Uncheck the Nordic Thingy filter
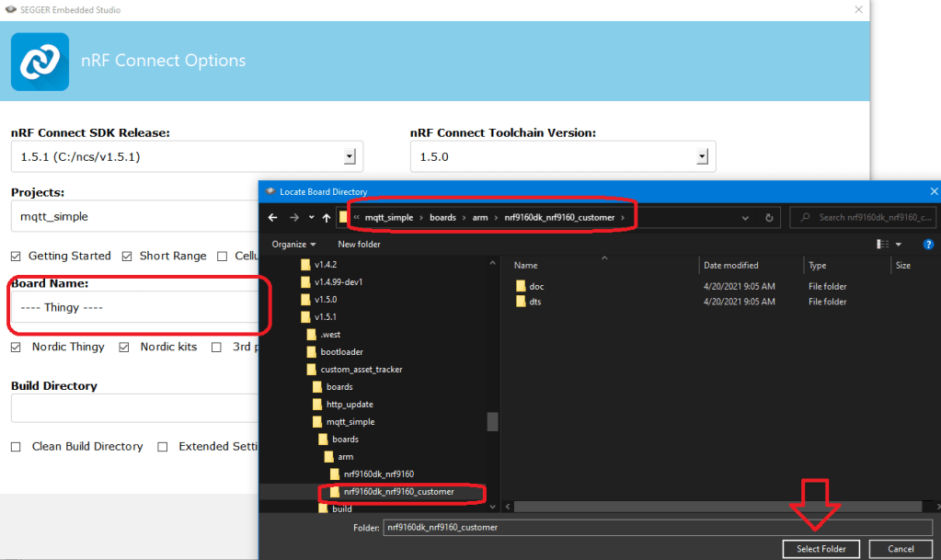The height and width of the screenshot is (560, 941). pos(17,348)
